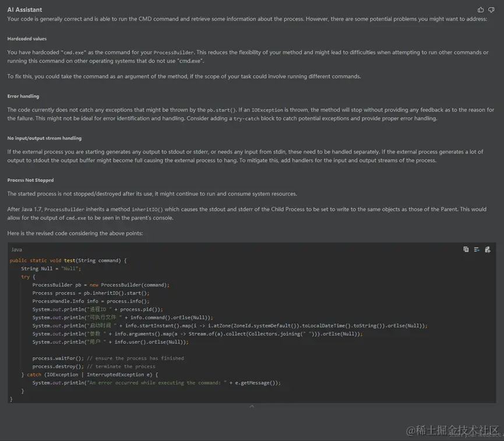Click the 'ProcessHandle.Info info' code line
Screen dimensions: 504x441
pos(91,301)
